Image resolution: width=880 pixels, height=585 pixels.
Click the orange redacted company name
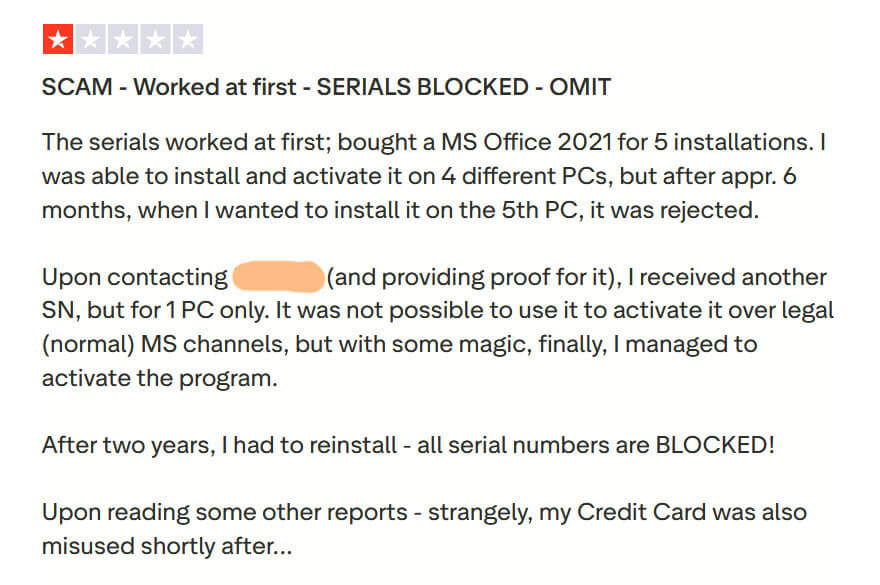277,277
